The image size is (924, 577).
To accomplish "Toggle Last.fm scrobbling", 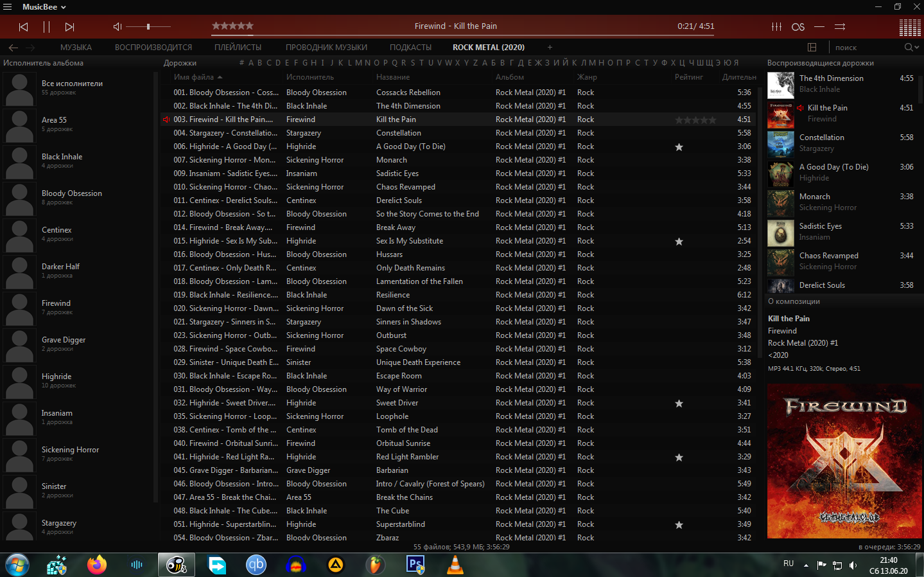I will tap(798, 27).
